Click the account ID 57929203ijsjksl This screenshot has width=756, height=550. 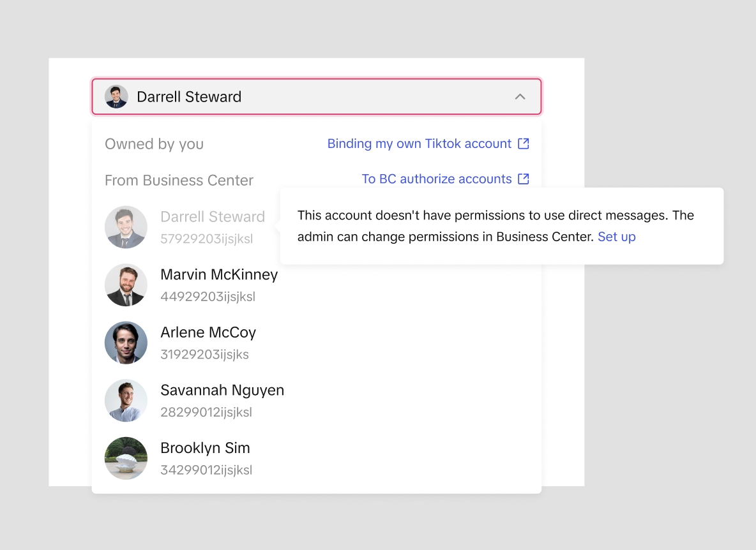click(x=206, y=239)
